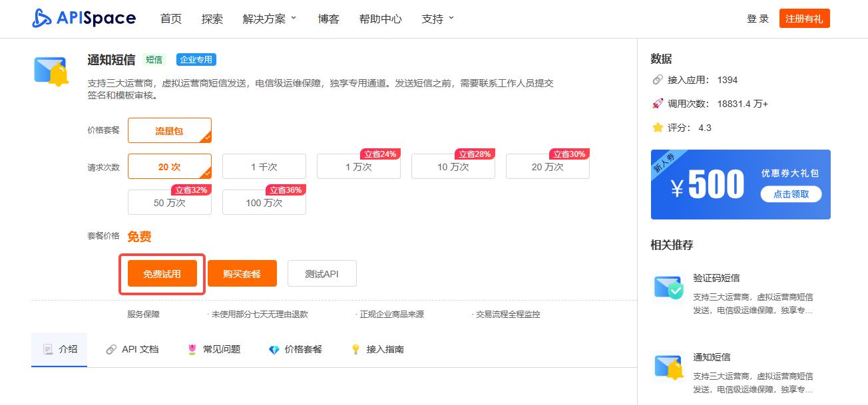Click the document icon on the 介绍 tab
The height and width of the screenshot is (405, 868).
(48, 348)
